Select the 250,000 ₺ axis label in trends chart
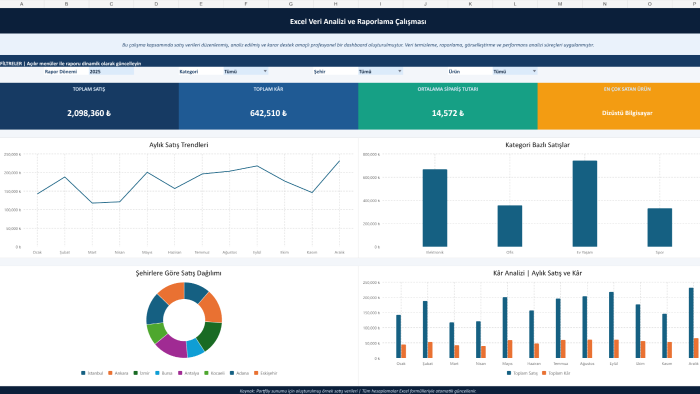 pyautogui.click(x=12, y=154)
